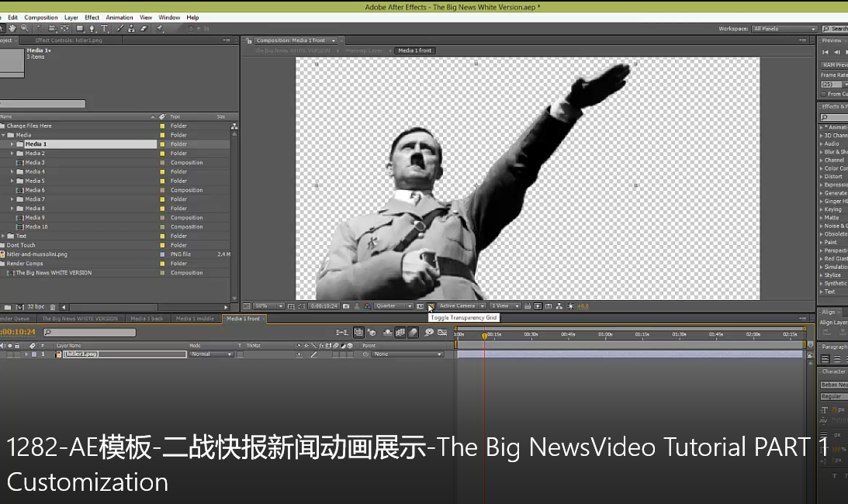Toggle Quality switch on hitler1.png layer
Image resolution: width=848 pixels, height=504 pixels.
(x=313, y=354)
